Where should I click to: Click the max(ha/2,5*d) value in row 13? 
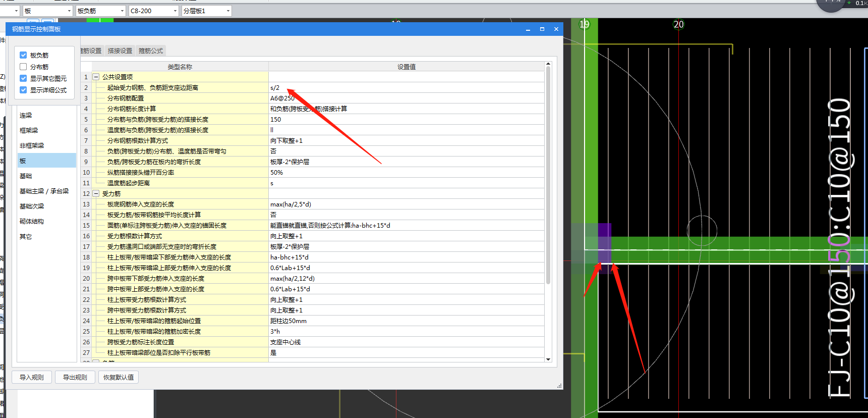coord(407,204)
